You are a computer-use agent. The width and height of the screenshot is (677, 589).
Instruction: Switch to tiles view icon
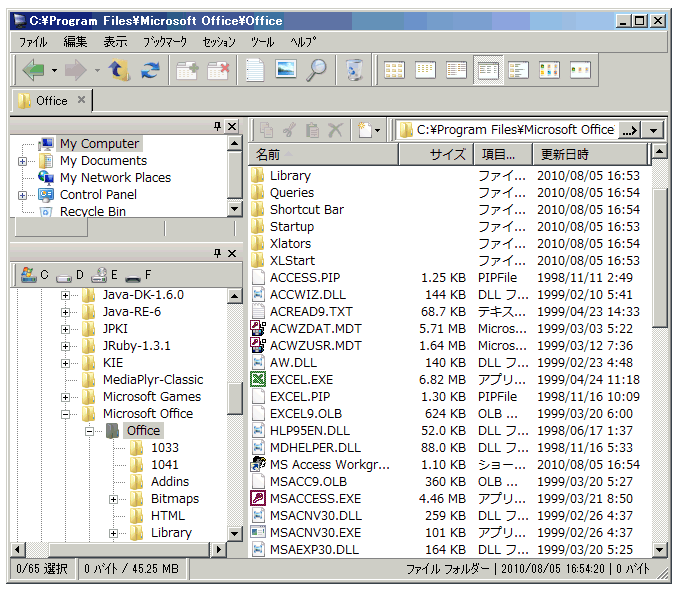tap(519, 70)
